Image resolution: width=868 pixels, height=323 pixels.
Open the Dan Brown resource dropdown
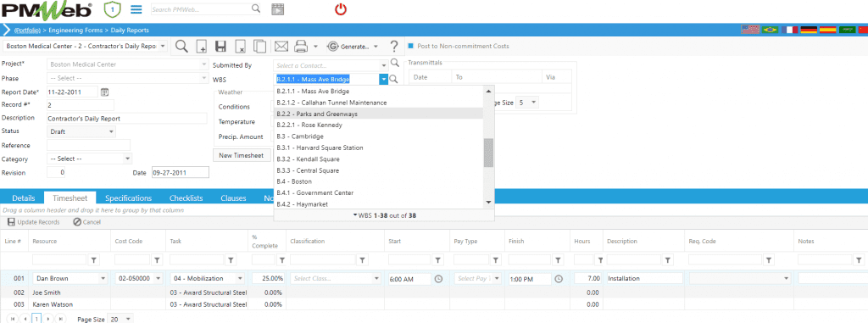click(103, 279)
